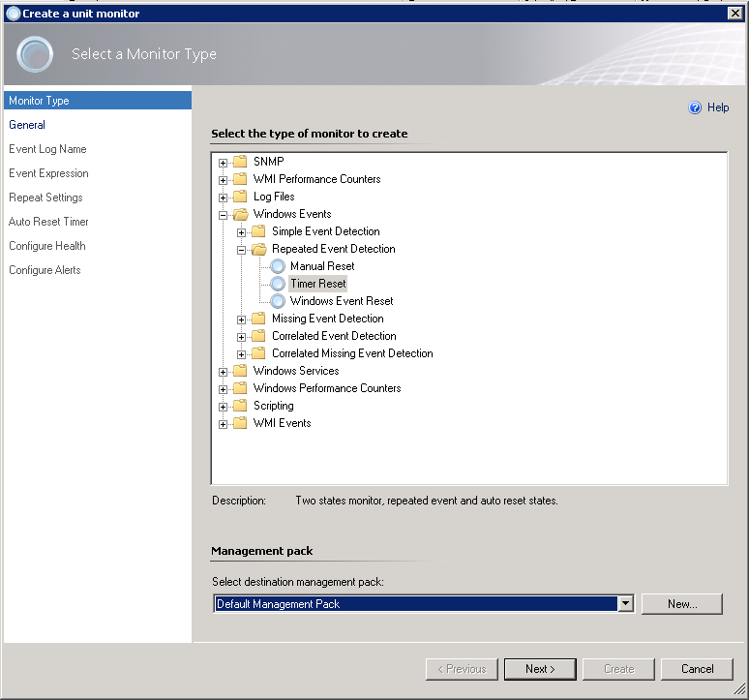Open the Help link
749x700 pixels.
[x=718, y=107]
